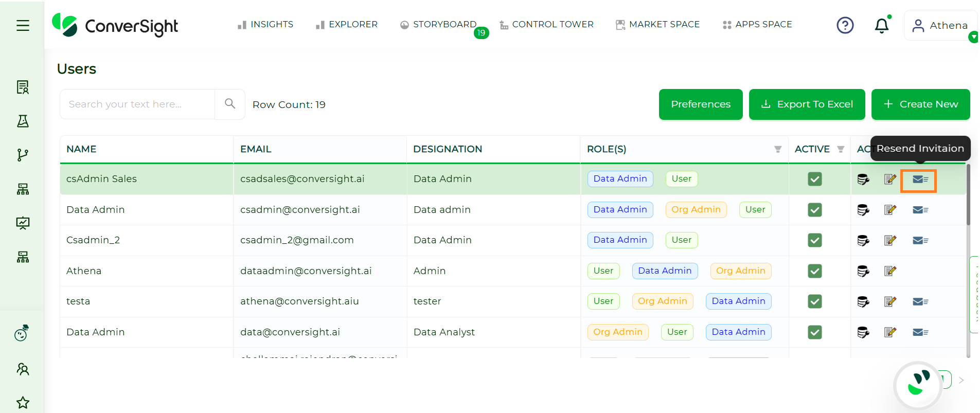Open the EXPLORER tab
Screen dimensions: 980x413
point(347,25)
